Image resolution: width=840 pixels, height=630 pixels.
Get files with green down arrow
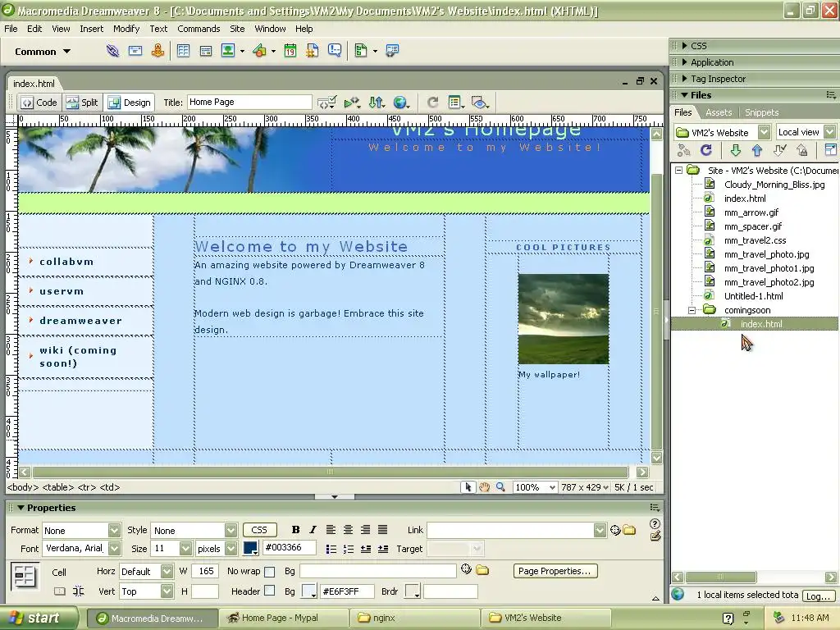[x=736, y=151]
